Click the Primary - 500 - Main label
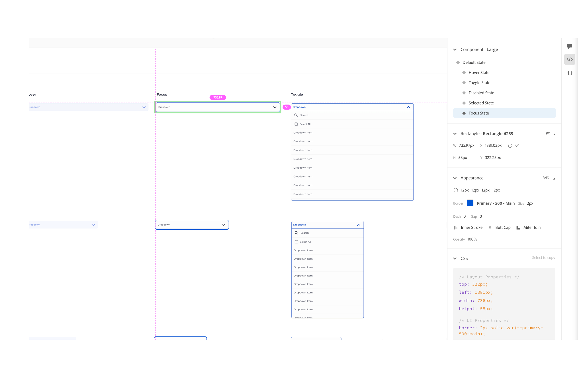The height and width of the screenshot is (378, 588). click(496, 204)
